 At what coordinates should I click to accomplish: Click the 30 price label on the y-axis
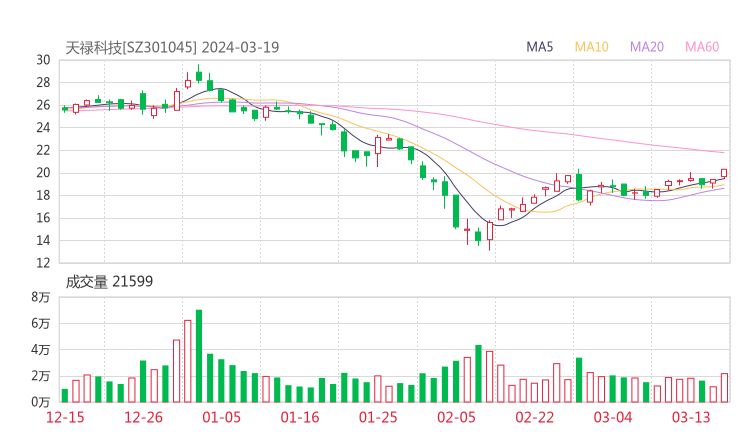click(x=43, y=60)
